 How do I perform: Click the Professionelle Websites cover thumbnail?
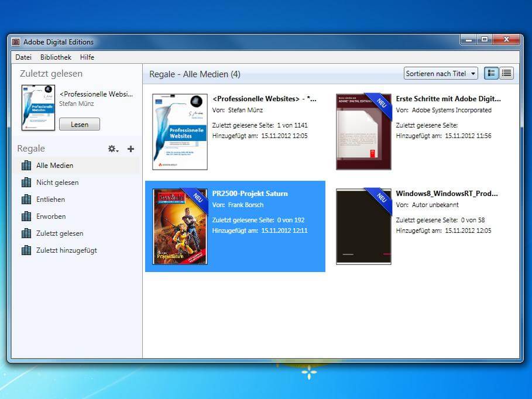click(x=179, y=132)
